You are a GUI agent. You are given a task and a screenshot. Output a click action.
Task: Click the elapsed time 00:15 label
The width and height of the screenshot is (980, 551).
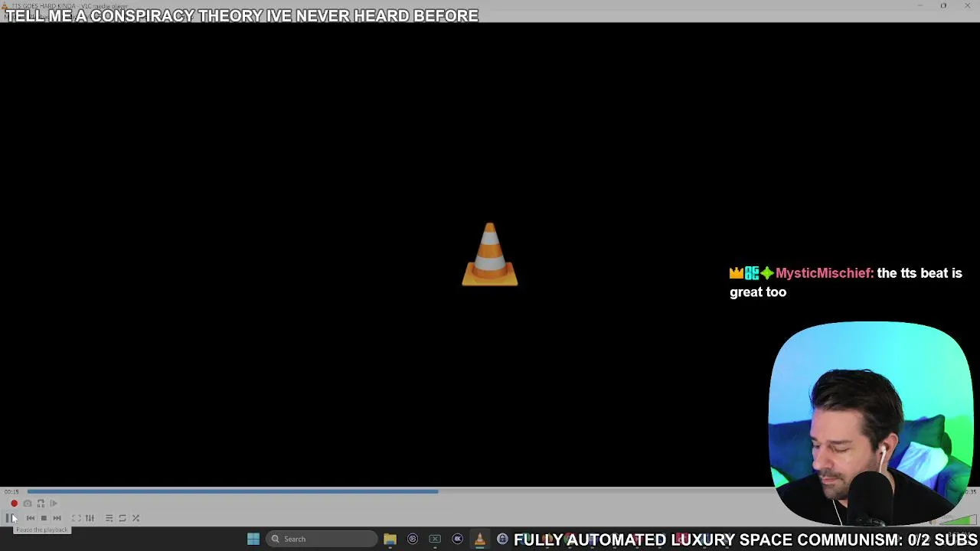click(11, 491)
